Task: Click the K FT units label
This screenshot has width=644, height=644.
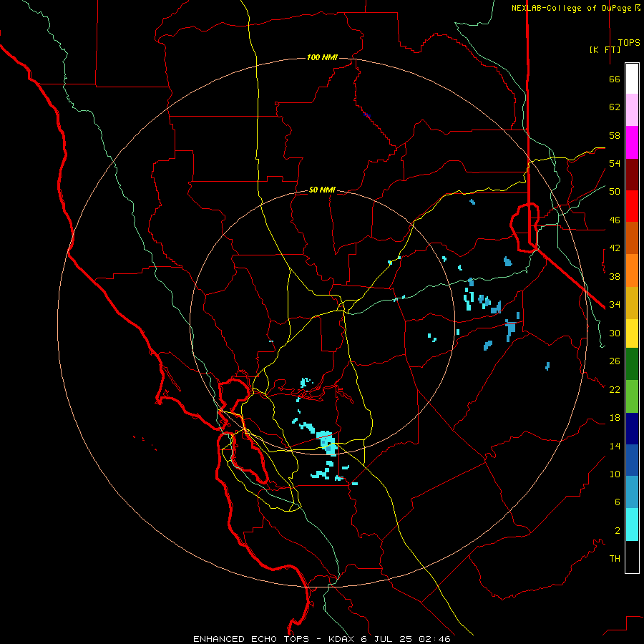Action: pyautogui.click(x=605, y=49)
